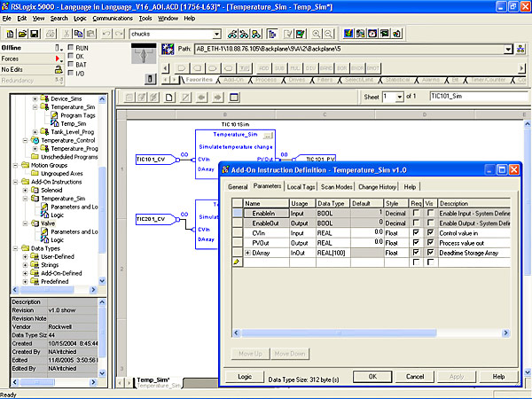The height and width of the screenshot is (399, 532).
Task: Select the Temp_Sim routine tab at the bottom
Action: [158, 382]
